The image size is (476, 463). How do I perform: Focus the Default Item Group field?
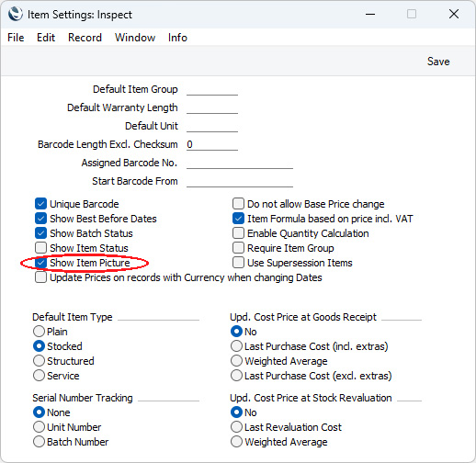click(x=212, y=90)
